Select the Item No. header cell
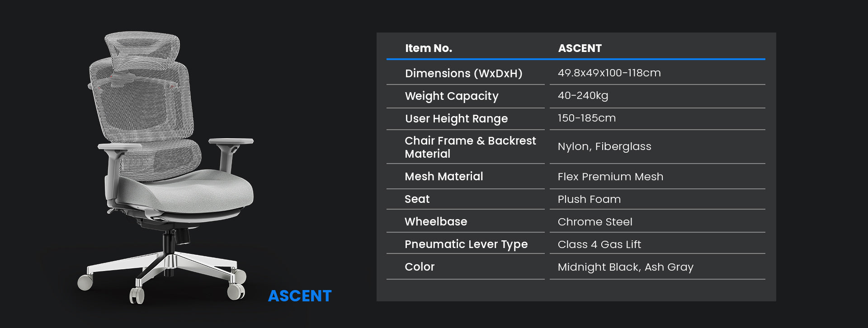 click(x=428, y=48)
